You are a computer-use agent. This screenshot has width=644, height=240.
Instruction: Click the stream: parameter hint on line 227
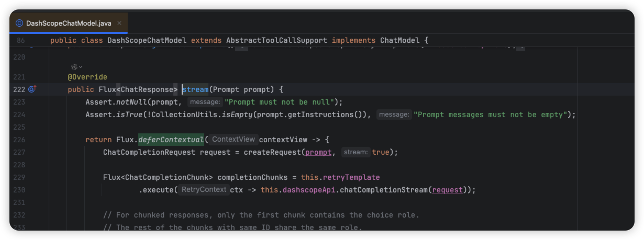356,152
